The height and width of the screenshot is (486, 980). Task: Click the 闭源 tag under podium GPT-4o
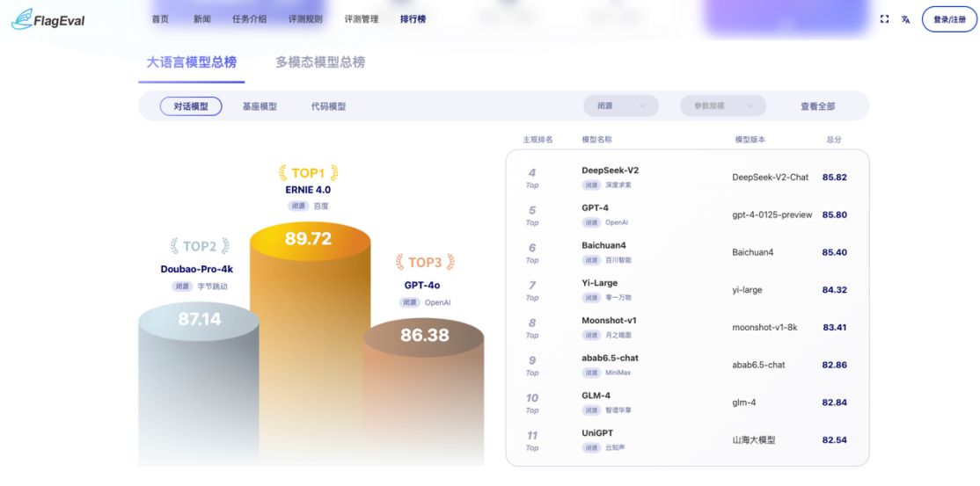pyautogui.click(x=410, y=302)
